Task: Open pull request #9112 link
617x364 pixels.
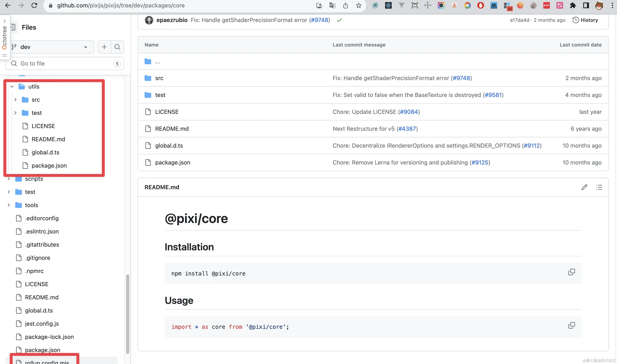Action: pyautogui.click(x=532, y=146)
